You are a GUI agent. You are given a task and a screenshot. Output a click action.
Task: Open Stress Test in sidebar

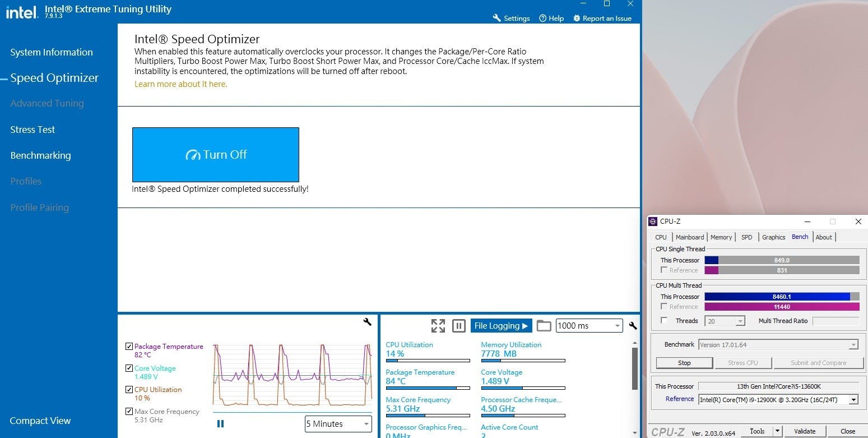[x=33, y=130]
